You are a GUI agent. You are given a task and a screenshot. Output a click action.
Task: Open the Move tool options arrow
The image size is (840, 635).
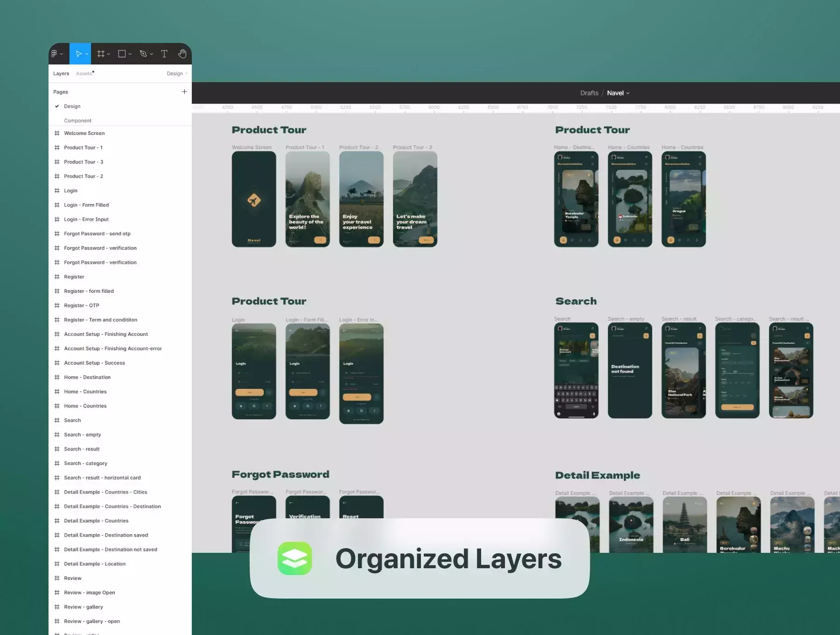click(x=87, y=54)
